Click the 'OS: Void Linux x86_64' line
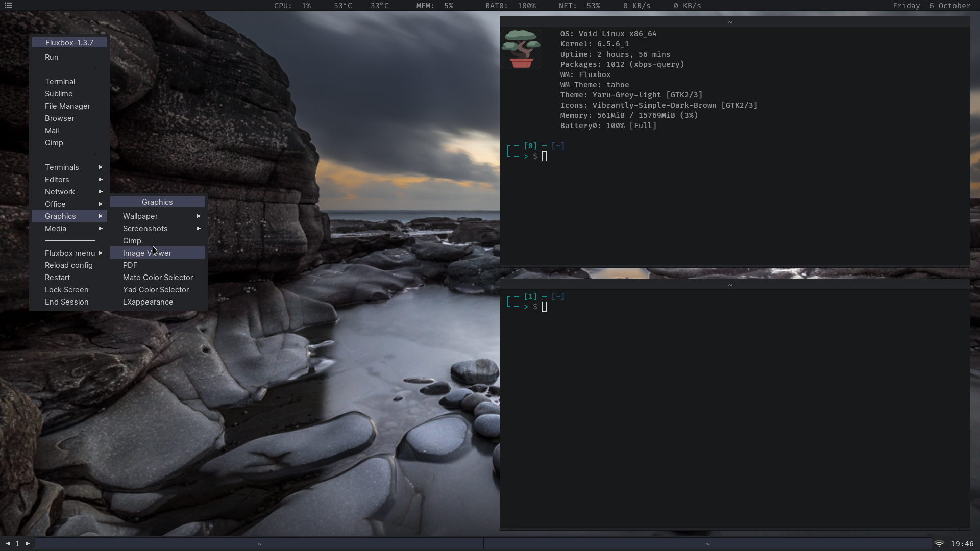 point(608,34)
